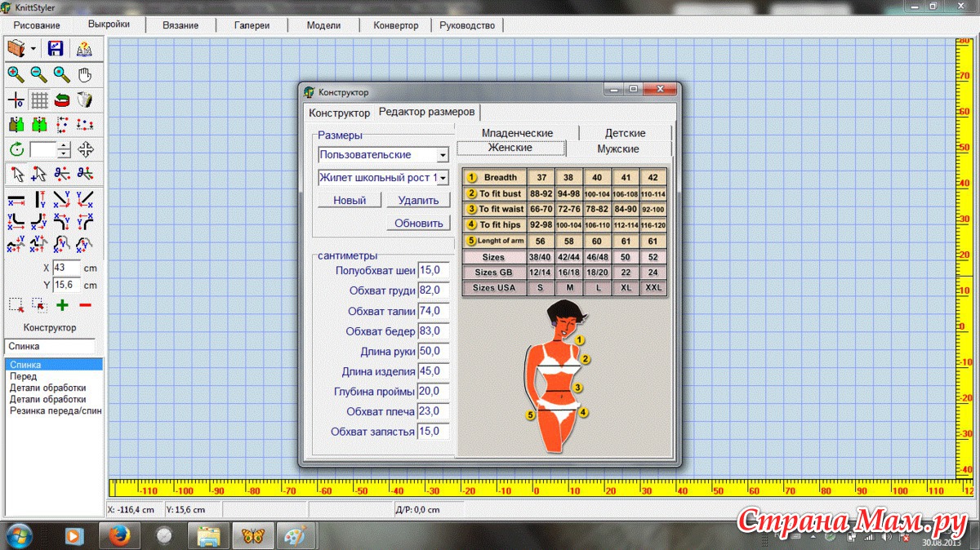This screenshot has width=980, height=550.
Task: Select Перед in the parts list
Action: [23, 377]
